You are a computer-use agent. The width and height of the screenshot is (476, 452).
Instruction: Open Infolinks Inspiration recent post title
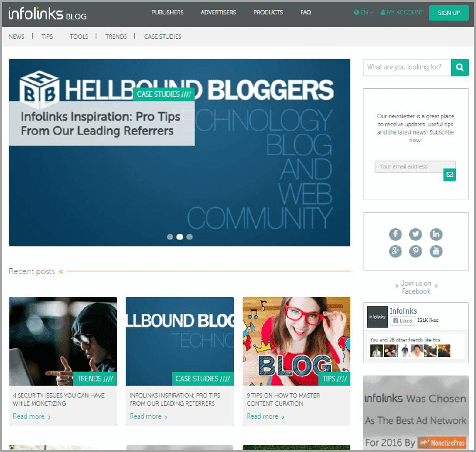pyautogui.click(x=175, y=399)
